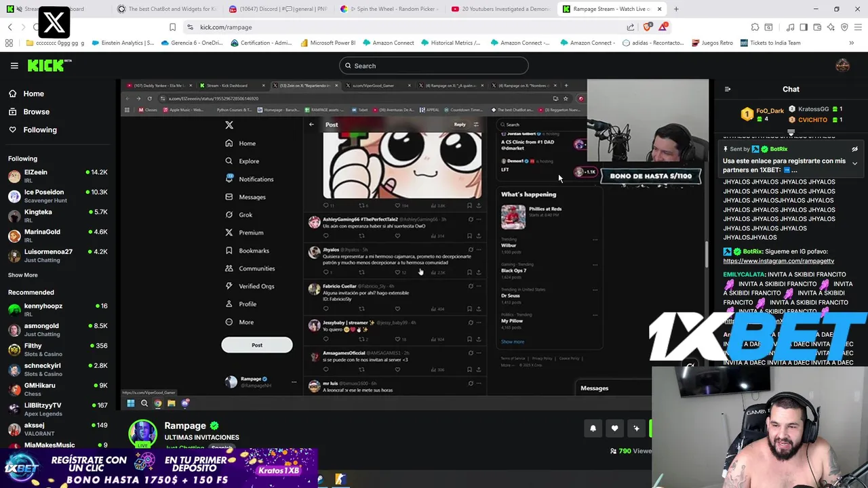Click the Reply button in the post header
The image size is (868, 488).
(x=460, y=125)
